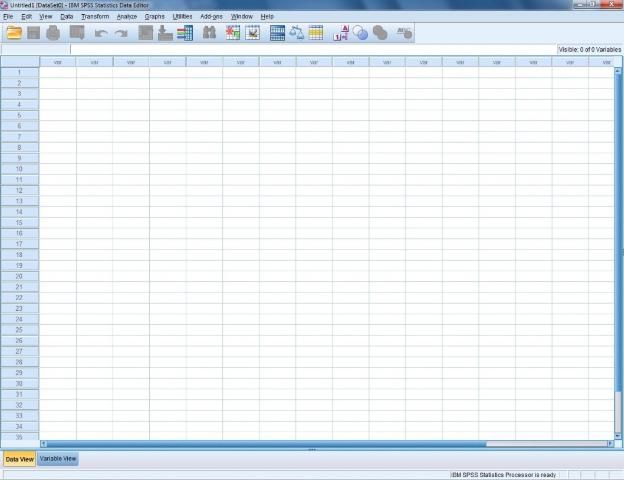
Task: Open the Transform menu
Action: pos(95,17)
